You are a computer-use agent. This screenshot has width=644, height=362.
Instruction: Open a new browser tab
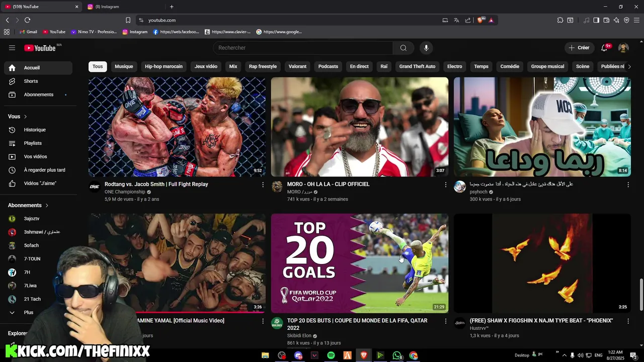click(x=172, y=7)
